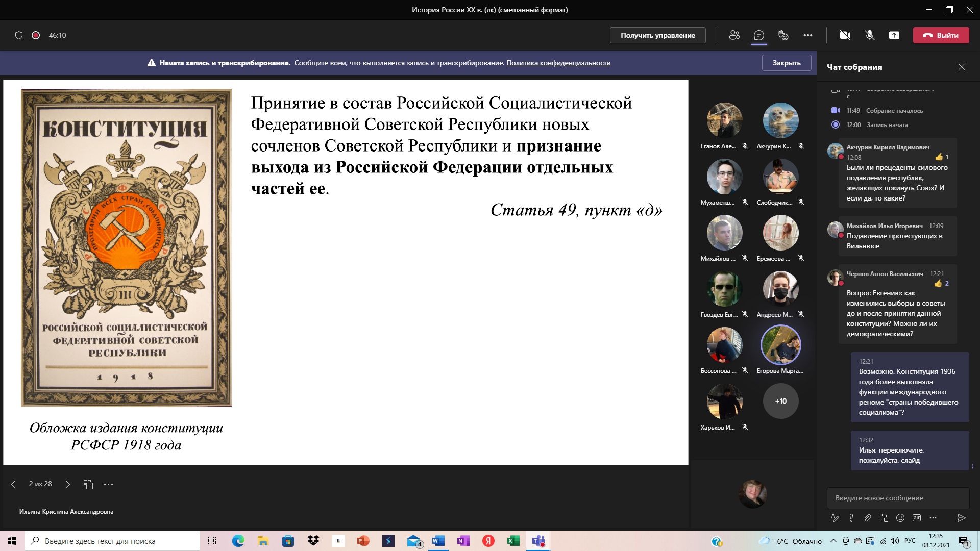Dismiss recording banner with Закрыть
This screenshot has width=980, height=551.
(786, 63)
